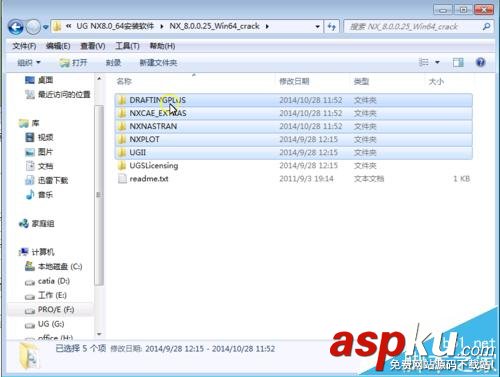
Task: Open the PRO/E (F:) drive
Action: point(49,310)
